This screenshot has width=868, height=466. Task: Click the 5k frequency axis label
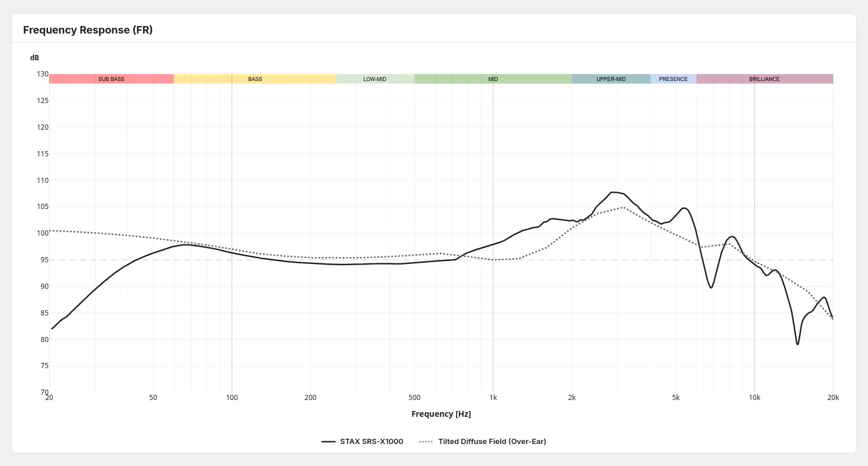[x=676, y=398]
